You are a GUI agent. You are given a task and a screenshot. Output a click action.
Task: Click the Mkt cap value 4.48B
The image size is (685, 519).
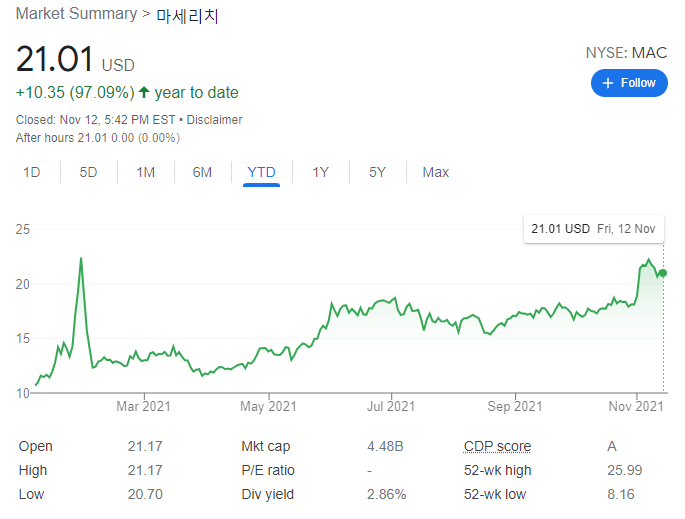click(x=385, y=446)
